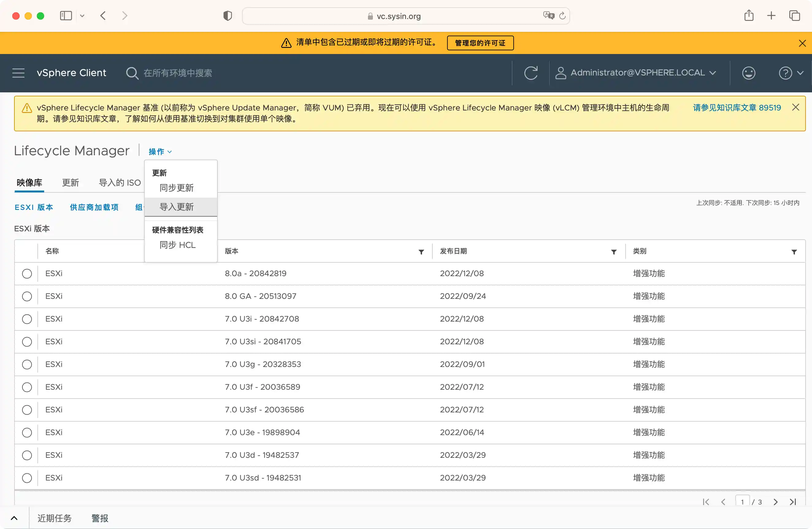Choose 导入更新 from the actions menu

click(176, 207)
